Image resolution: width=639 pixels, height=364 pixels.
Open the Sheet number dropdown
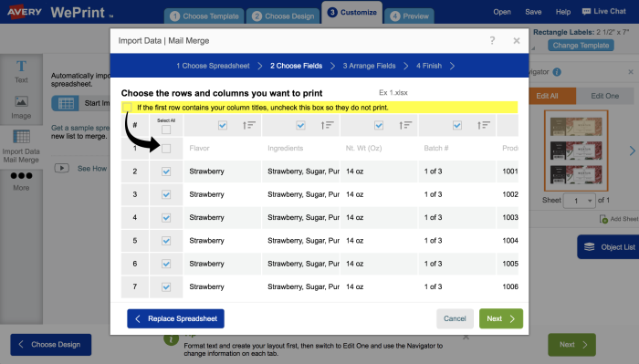(x=580, y=201)
